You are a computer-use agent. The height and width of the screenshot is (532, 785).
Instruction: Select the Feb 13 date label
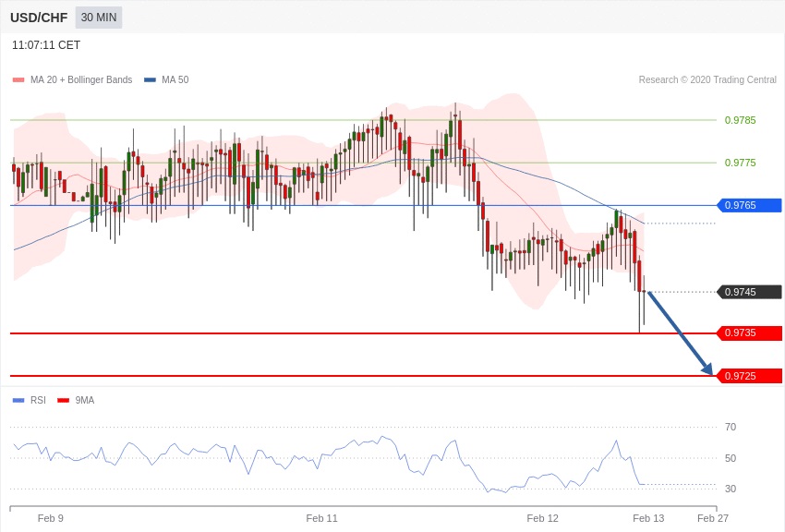tap(647, 518)
